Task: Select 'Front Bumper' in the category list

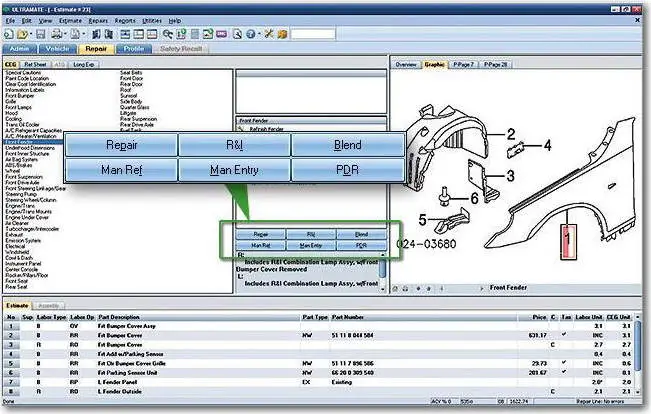Action: click(x=20, y=96)
